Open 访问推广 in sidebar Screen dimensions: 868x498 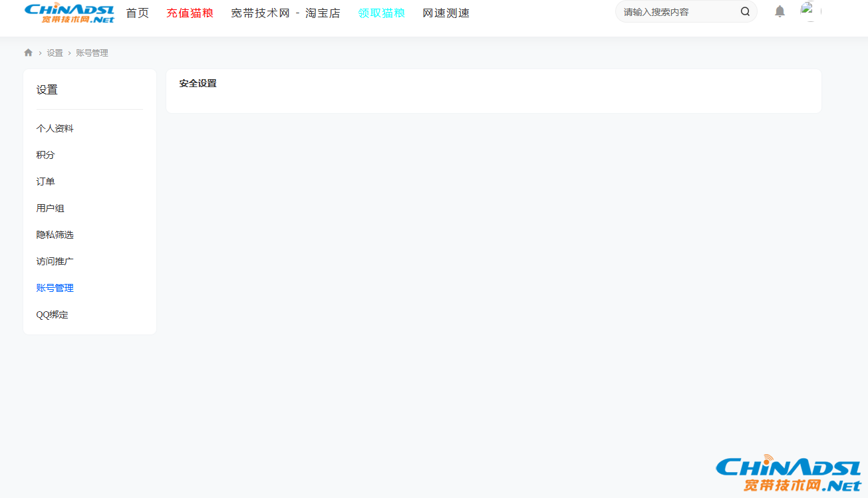point(55,261)
